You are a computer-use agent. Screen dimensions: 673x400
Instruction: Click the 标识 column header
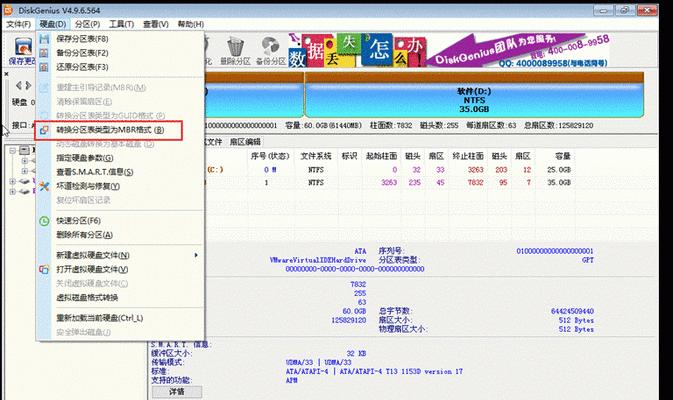(349, 156)
